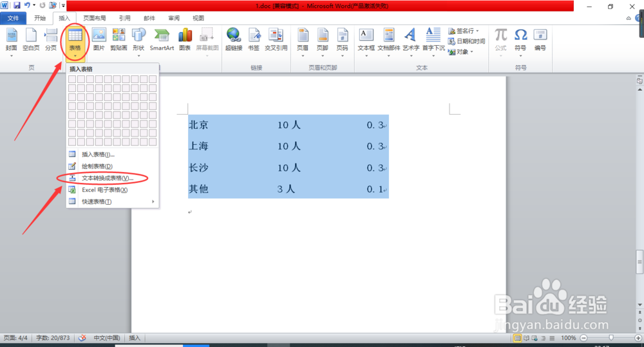Change language 中文(中国) in status bar

[107, 338]
